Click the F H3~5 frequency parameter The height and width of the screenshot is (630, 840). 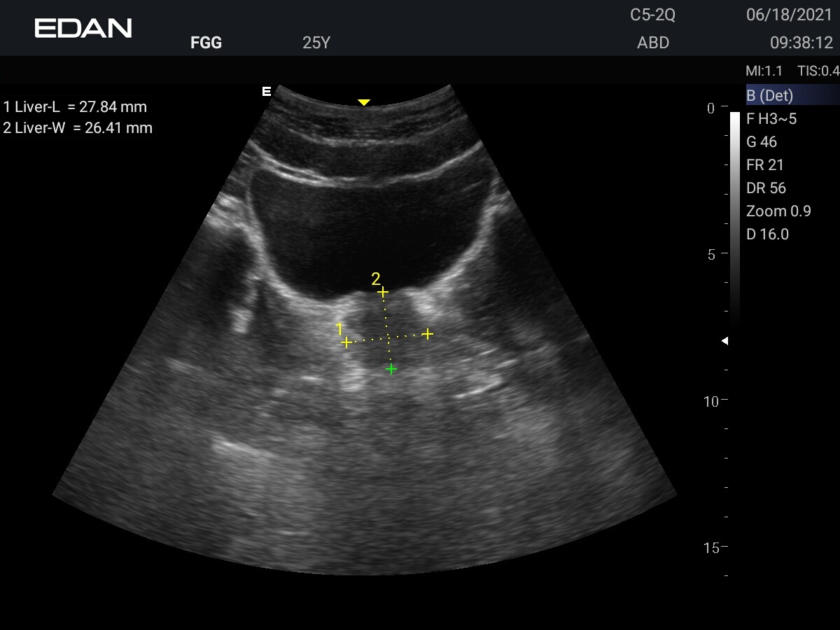coord(771,119)
